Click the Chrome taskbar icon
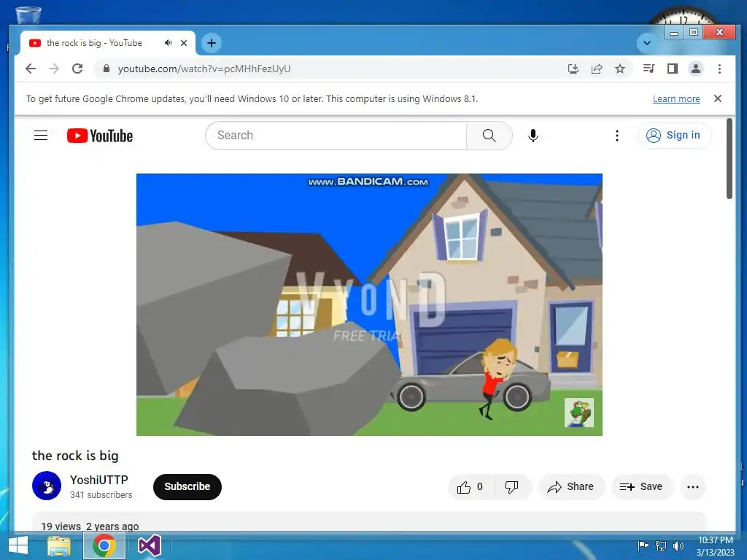 tap(104, 545)
